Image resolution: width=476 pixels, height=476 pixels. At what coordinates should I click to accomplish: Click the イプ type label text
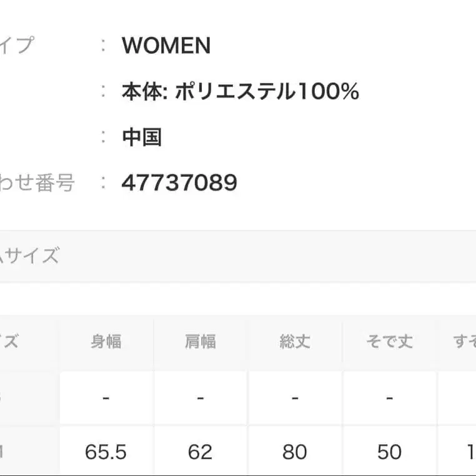16,46
